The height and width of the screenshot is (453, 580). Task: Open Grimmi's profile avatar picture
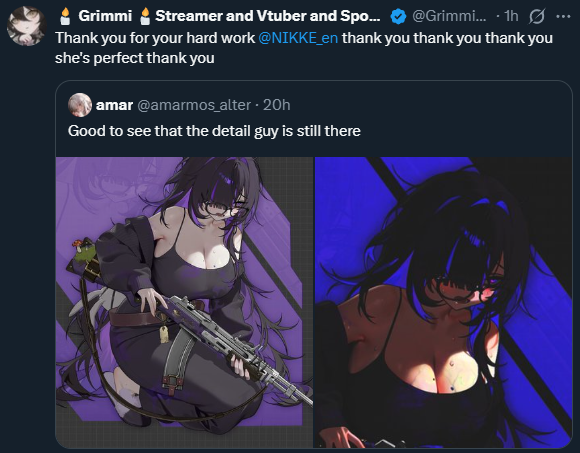27,26
